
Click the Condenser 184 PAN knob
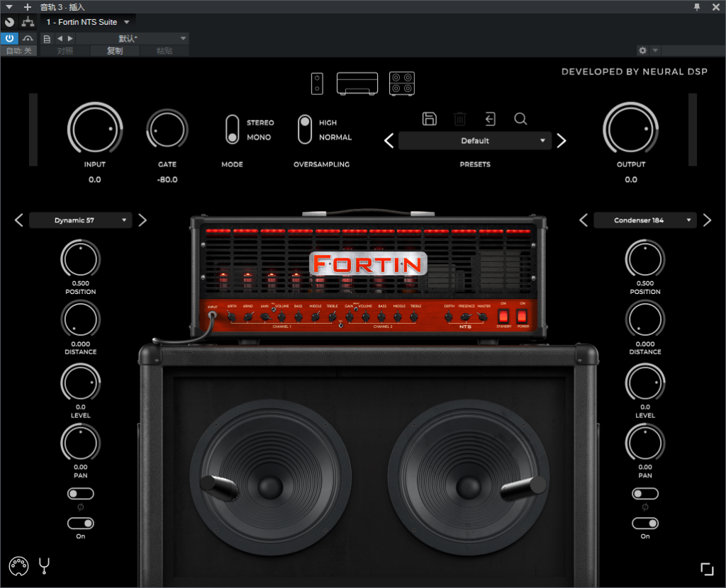click(645, 443)
